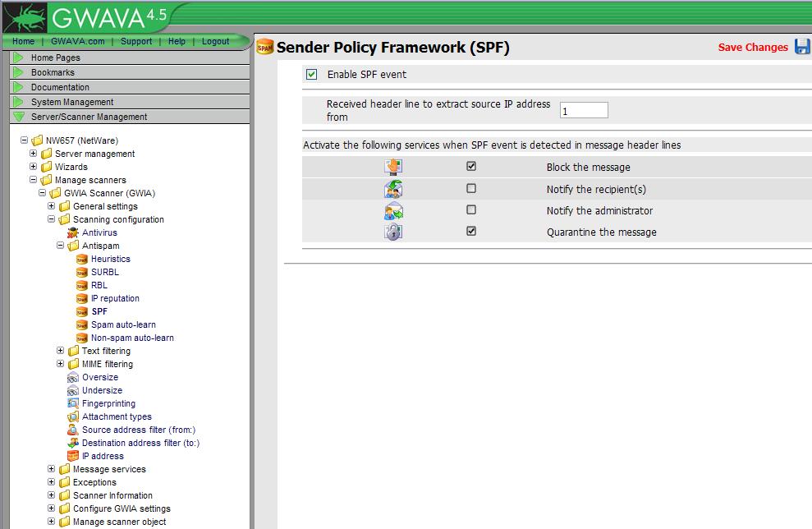This screenshot has width=812, height=529.
Task: Click the Antispam folder icon
Action: pyautogui.click(x=73, y=246)
